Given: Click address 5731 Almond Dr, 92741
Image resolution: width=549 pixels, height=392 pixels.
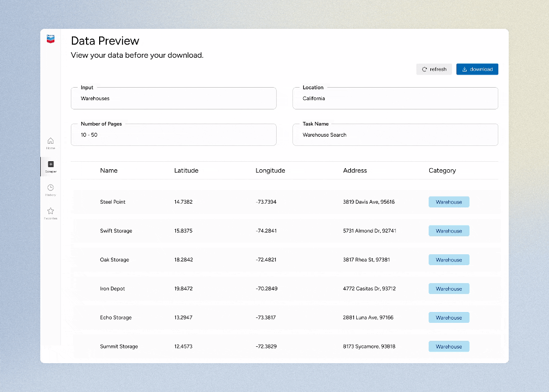Looking at the screenshot, I should [x=370, y=231].
